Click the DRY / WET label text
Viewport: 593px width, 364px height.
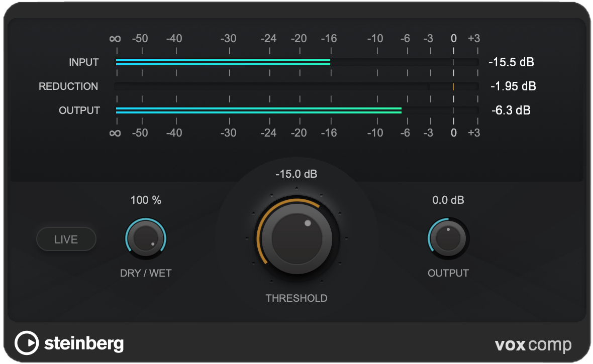[146, 273]
